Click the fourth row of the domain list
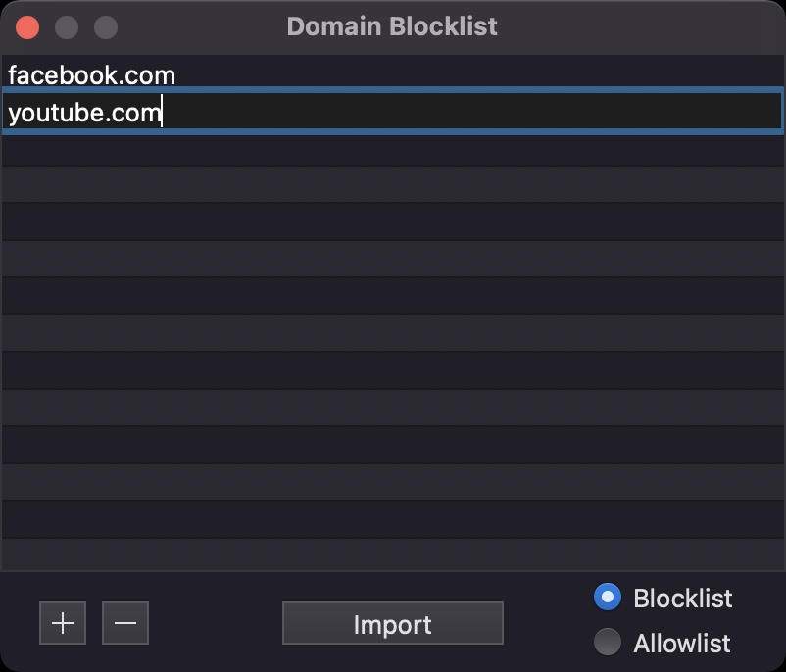Viewport: 786px width, 672px height. tap(392, 185)
